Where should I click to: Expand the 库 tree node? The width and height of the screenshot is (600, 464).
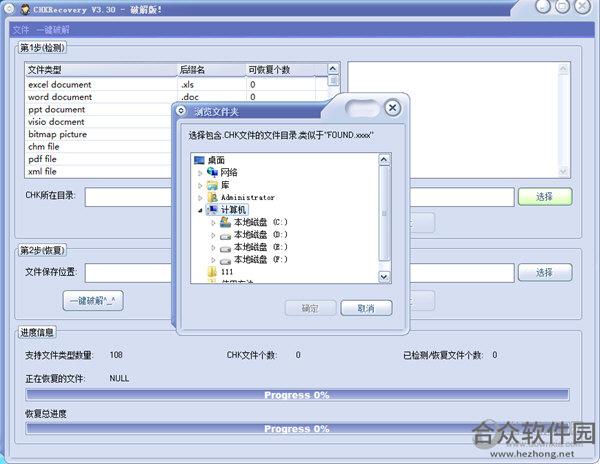click(200, 186)
